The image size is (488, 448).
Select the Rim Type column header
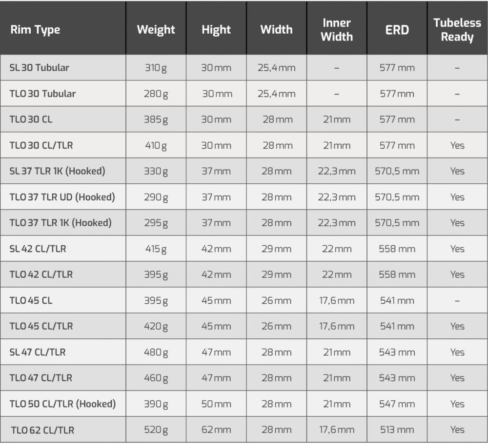[35, 30]
